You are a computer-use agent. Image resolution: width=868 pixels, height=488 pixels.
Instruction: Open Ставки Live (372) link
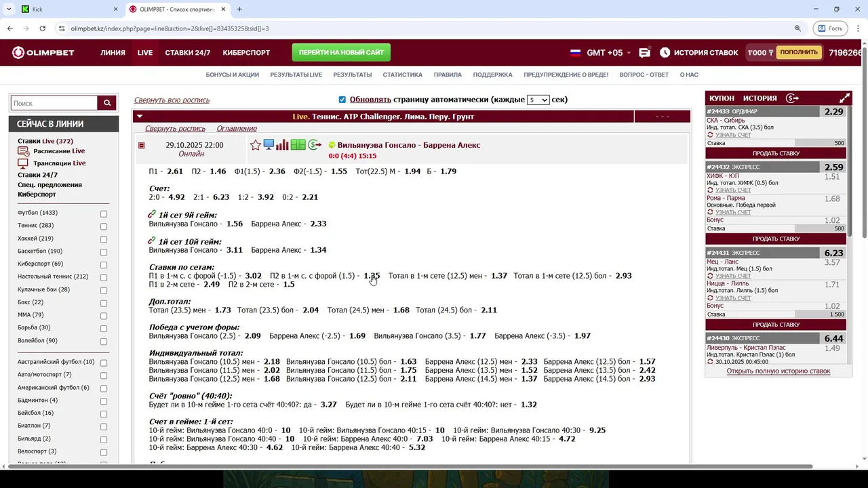(45, 141)
